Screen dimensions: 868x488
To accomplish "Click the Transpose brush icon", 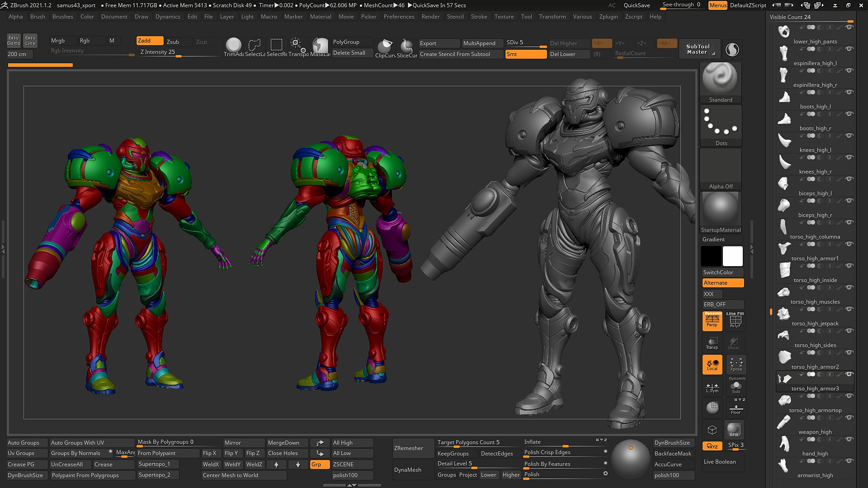I will pos(297,45).
